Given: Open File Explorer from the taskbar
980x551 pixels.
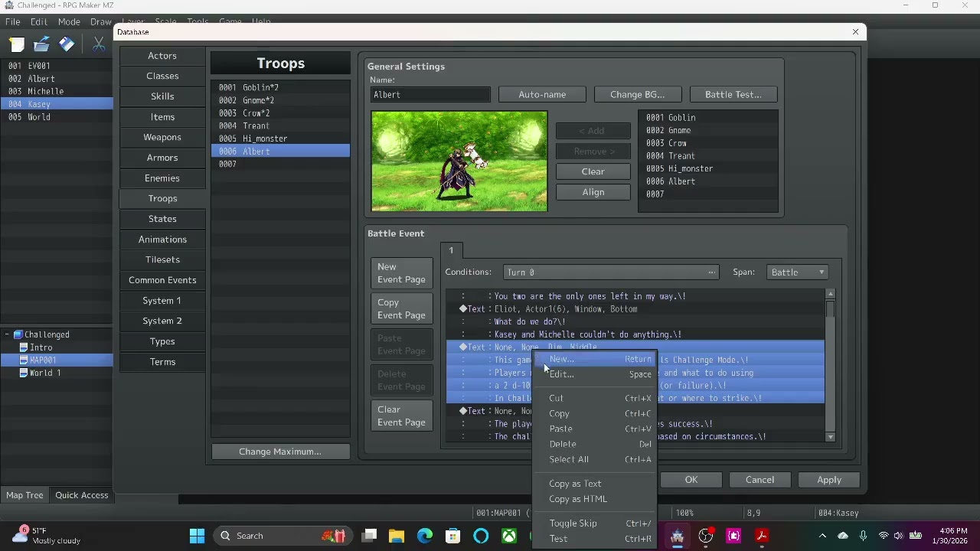Looking at the screenshot, I should [397, 536].
